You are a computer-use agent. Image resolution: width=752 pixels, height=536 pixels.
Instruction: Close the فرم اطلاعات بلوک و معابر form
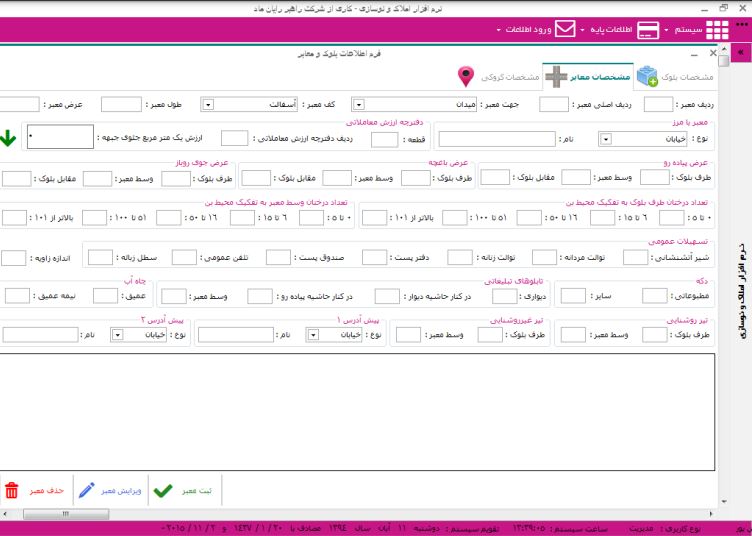point(712,53)
